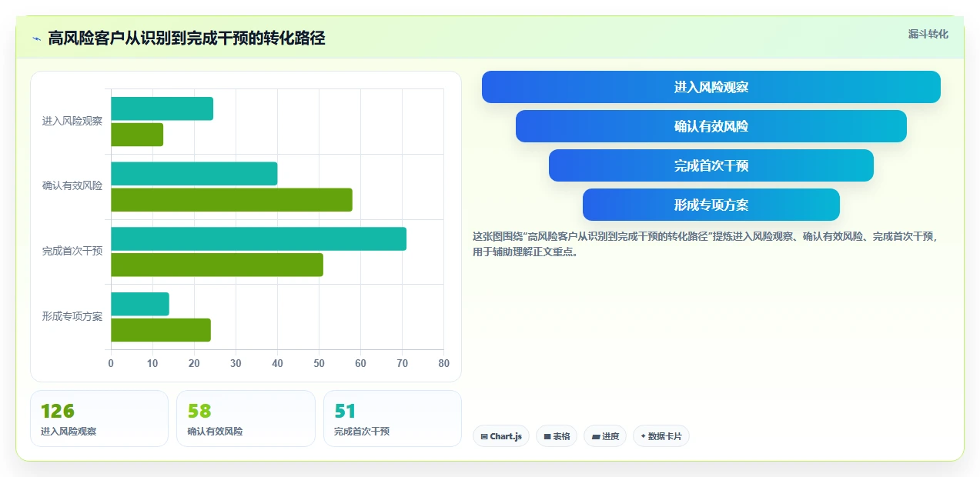980x477 pixels.
Task: Click the 表格 tag
Action: (x=557, y=436)
